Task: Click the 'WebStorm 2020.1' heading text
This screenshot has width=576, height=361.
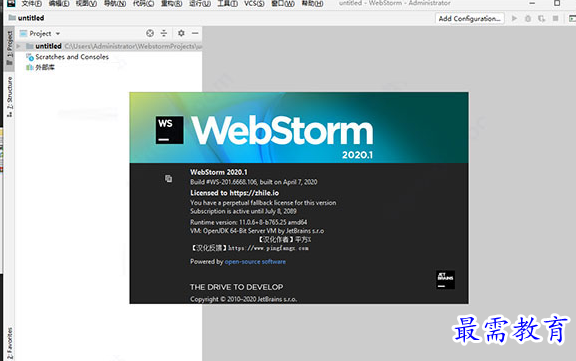Action: 219,172
